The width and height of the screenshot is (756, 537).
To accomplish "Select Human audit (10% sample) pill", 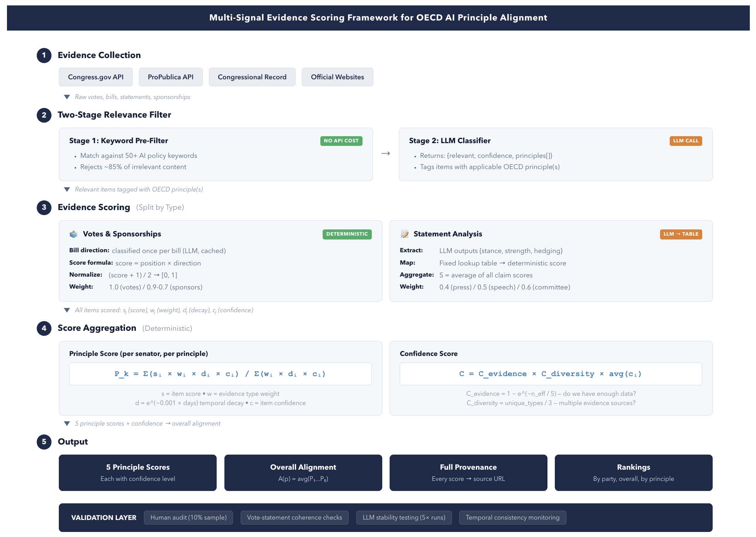I will pos(188,518).
